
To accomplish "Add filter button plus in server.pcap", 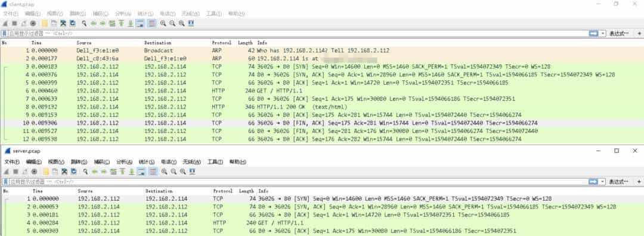I will pos(639,181).
